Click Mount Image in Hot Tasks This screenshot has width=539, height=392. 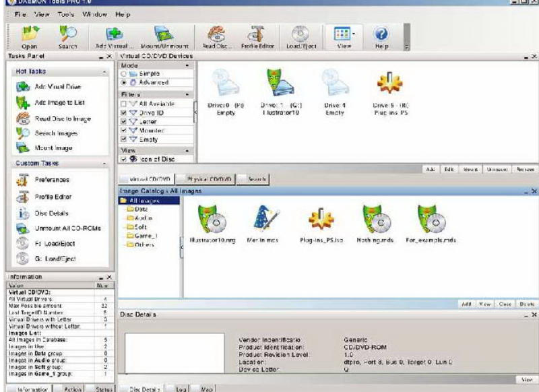[x=44, y=148]
